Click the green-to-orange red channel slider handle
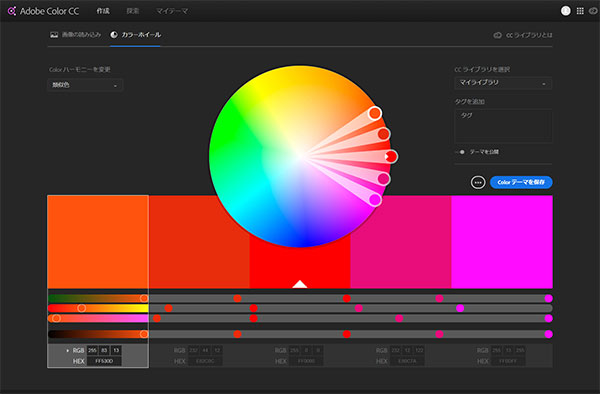The image size is (600, 394). [144, 298]
